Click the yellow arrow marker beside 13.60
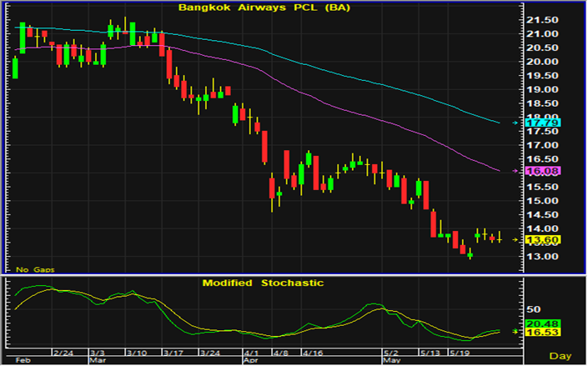This screenshot has width=588, height=366. 515,239
